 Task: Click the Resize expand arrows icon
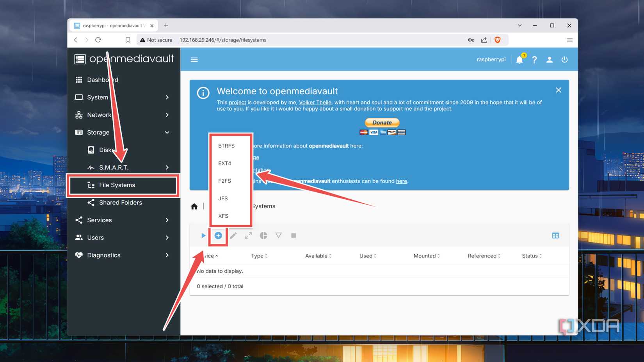(x=248, y=235)
